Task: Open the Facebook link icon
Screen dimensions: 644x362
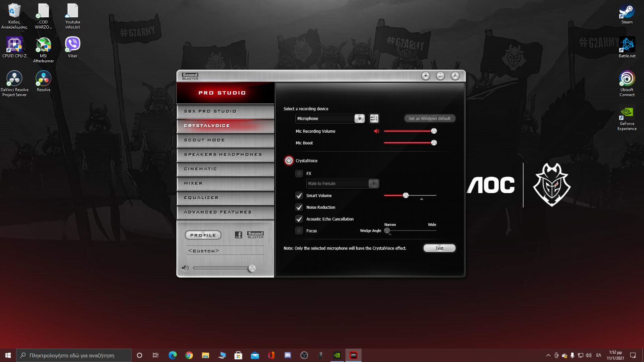Action: [238, 235]
